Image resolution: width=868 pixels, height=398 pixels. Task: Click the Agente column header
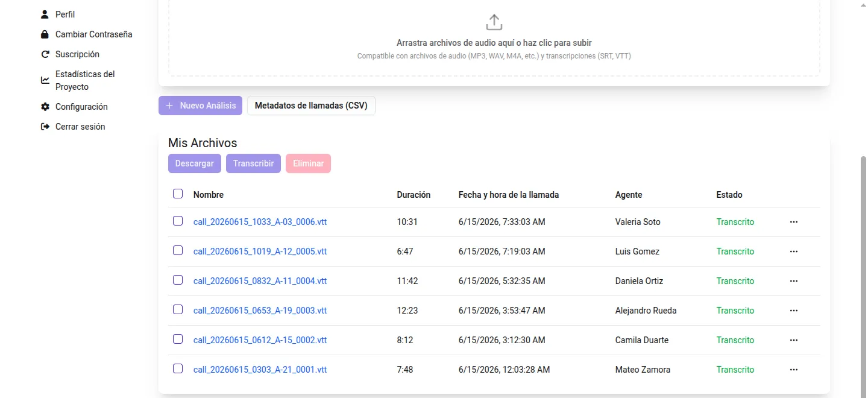click(x=629, y=195)
